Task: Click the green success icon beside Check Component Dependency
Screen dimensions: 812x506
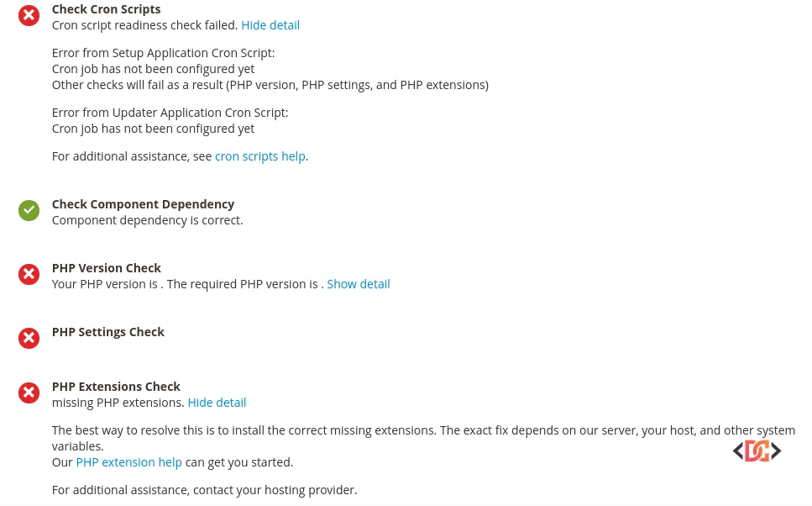Action: point(29,210)
